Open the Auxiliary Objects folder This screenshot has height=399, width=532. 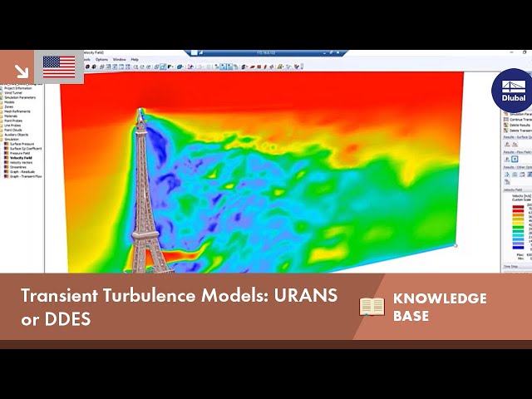17,135
